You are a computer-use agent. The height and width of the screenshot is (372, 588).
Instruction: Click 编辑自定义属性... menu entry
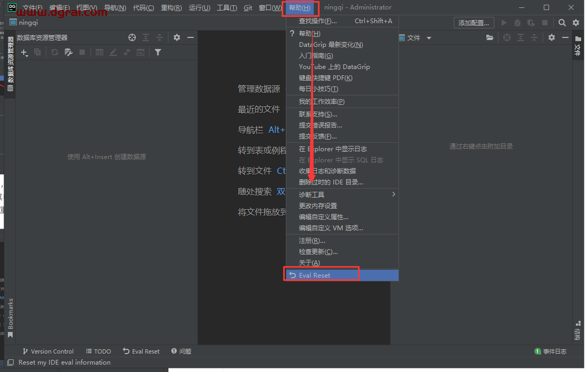[x=342, y=217]
